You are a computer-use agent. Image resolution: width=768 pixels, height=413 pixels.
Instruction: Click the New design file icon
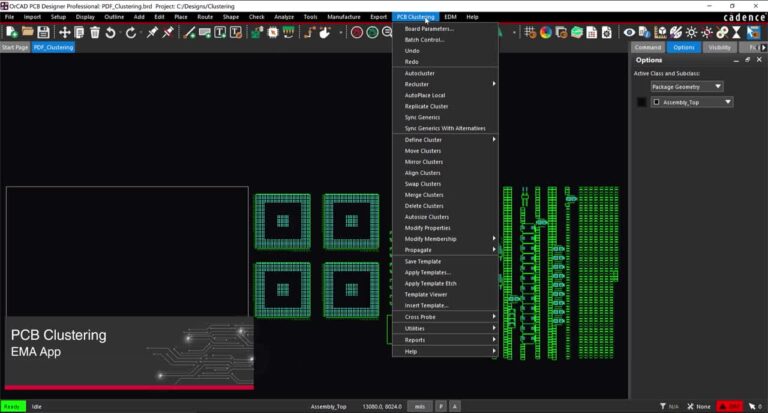11,32
